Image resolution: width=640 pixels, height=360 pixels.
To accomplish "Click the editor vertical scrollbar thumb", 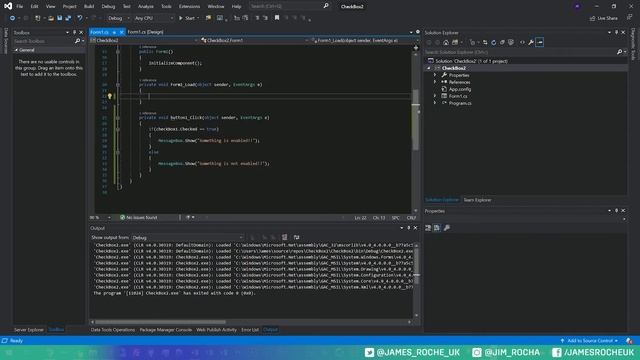I will tap(416, 120).
